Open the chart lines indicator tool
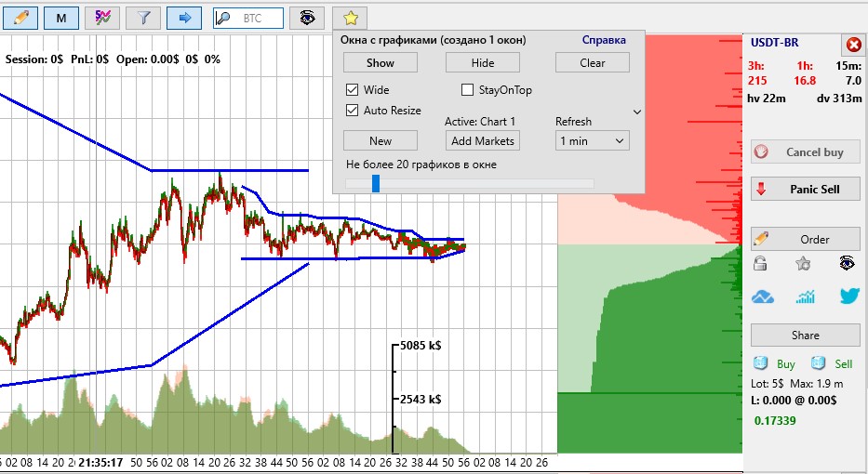Viewport: 868px width, 474px height. 102,17
